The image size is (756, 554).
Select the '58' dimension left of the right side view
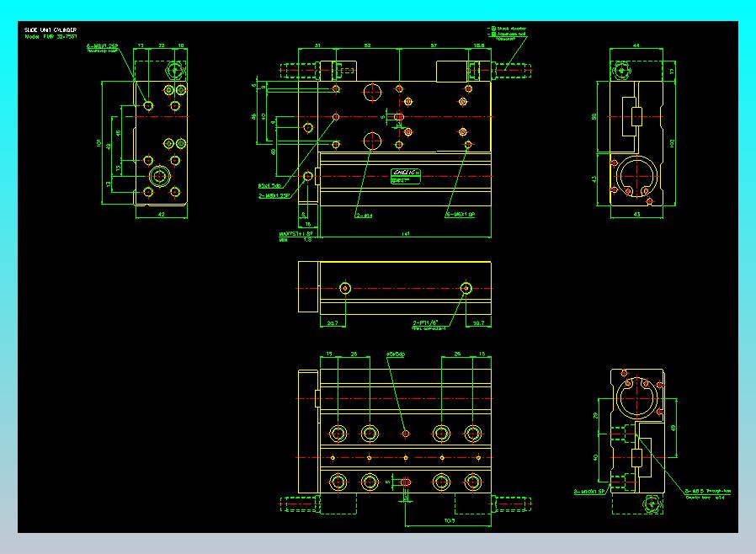click(x=594, y=117)
